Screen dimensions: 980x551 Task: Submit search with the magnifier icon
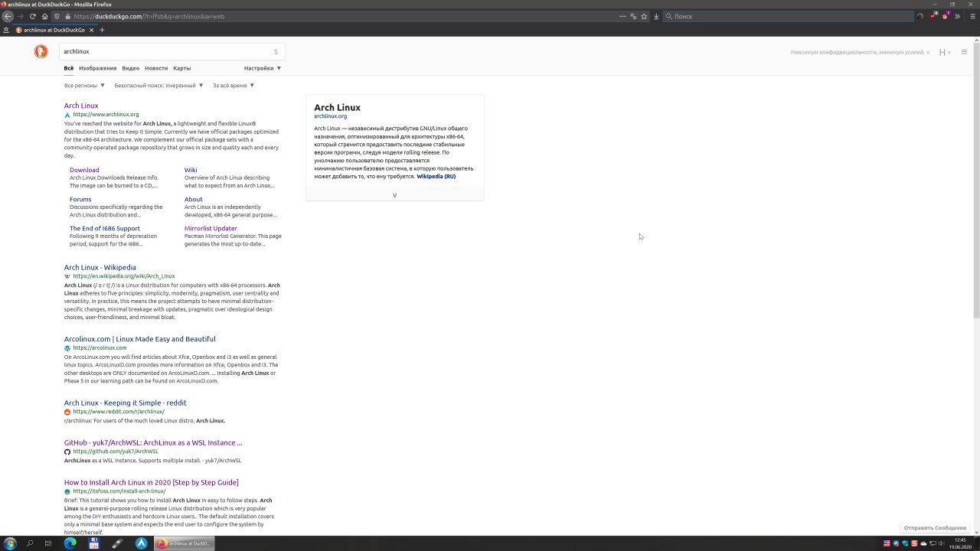pos(276,51)
